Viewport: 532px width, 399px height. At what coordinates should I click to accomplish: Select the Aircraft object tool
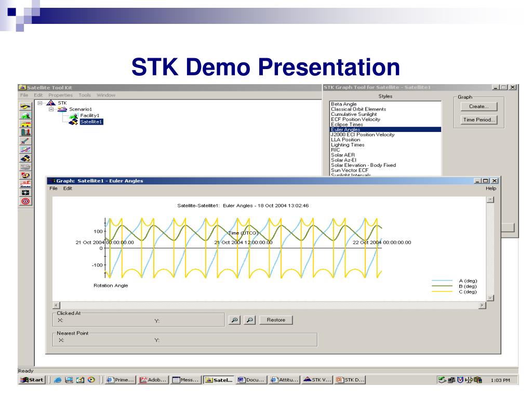pyautogui.click(x=25, y=107)
